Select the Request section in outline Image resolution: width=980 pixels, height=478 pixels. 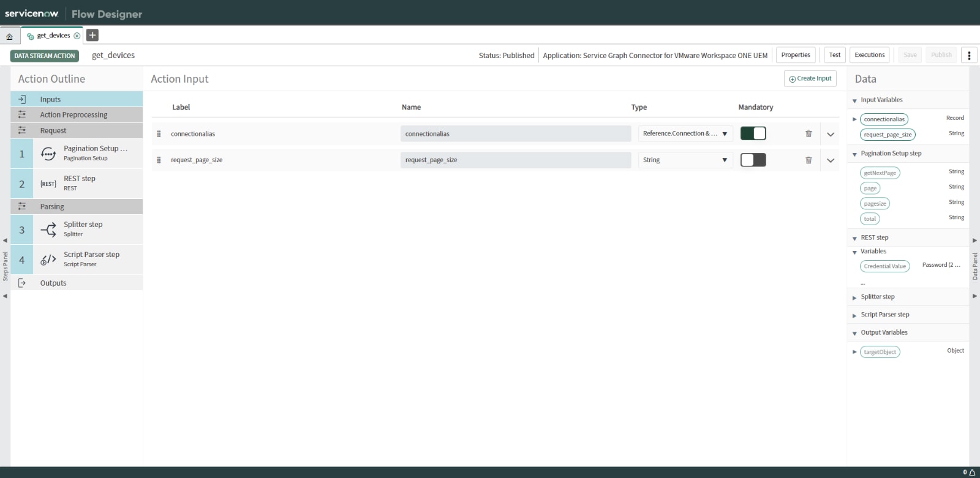coord(77,130)
